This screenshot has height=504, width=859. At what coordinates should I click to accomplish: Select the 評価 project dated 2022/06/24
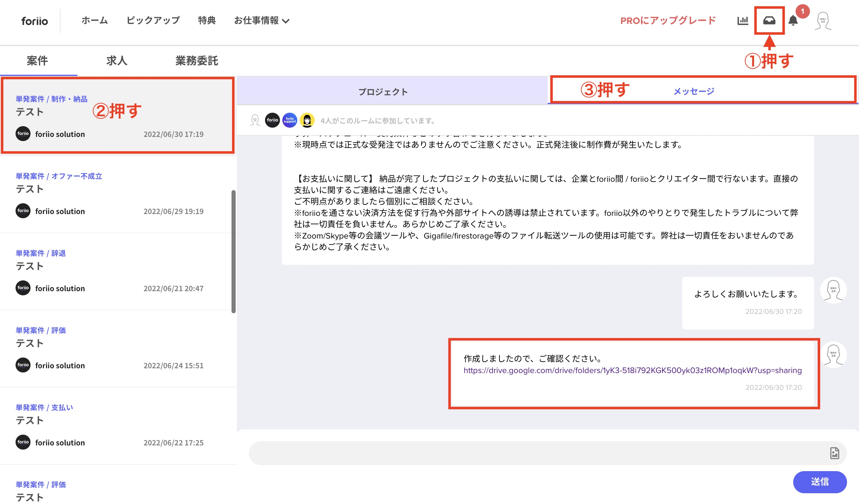pos(118,349)
